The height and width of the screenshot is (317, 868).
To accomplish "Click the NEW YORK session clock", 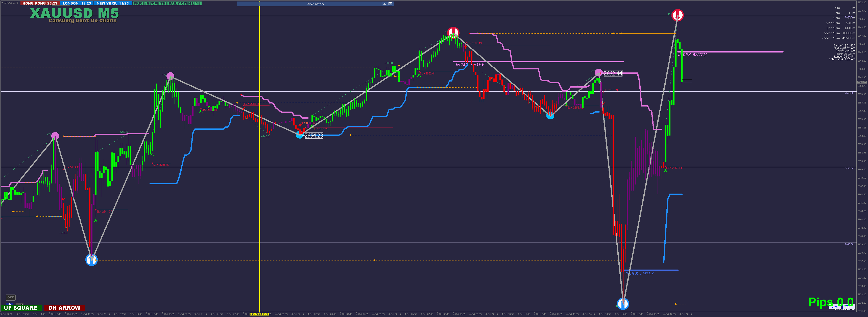I will 113,3.
